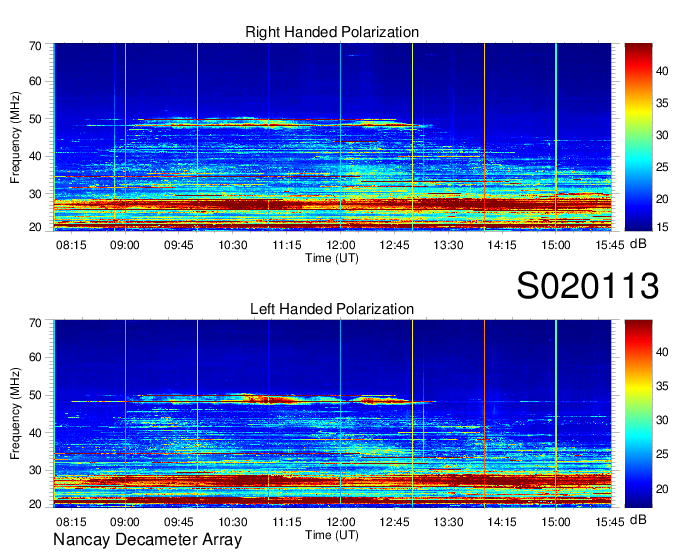This screenshot has height=552, width=680.
Task: Click the 40 value on top color bar
Action: click(x=662, y=71)
